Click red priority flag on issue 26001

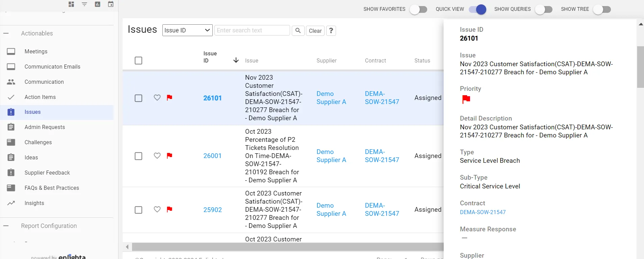[170, 156]
